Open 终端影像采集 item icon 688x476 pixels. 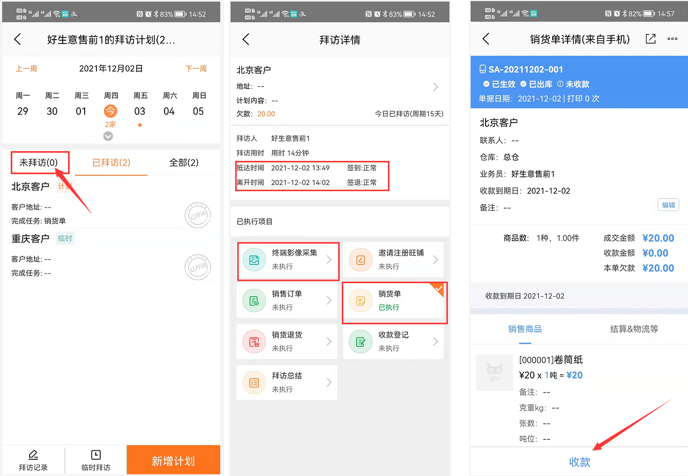(254, 260)
